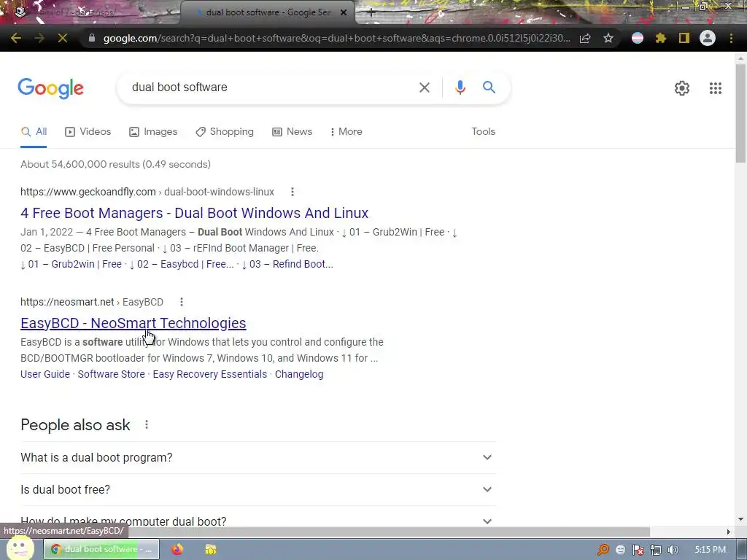Screen dimensions: 747x560
Task: Clear the search box with the X
Action: 425,87
